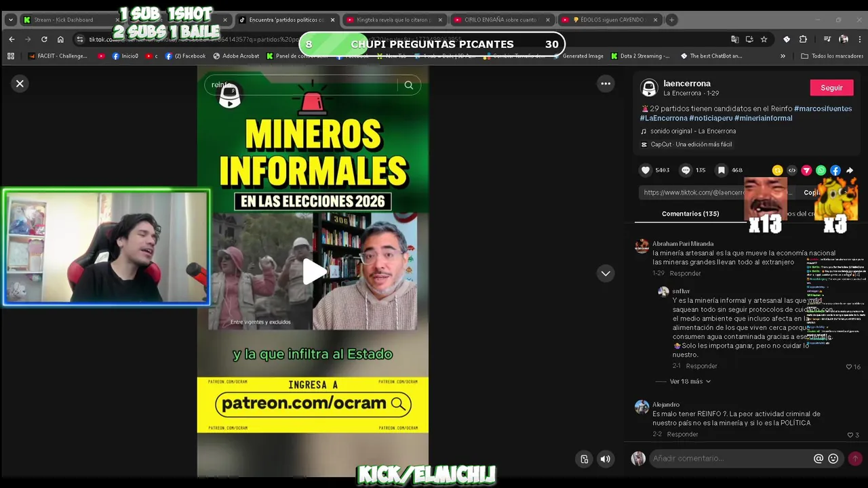Open the laencerrona profile name link
Viewport: 868px width, 488px height.
tap(687, 83)
